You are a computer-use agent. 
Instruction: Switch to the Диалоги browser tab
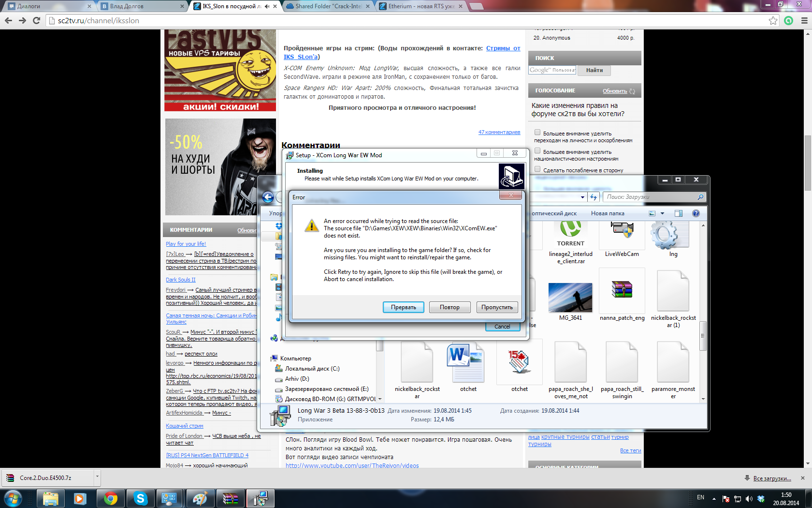(x=48, y=6)
